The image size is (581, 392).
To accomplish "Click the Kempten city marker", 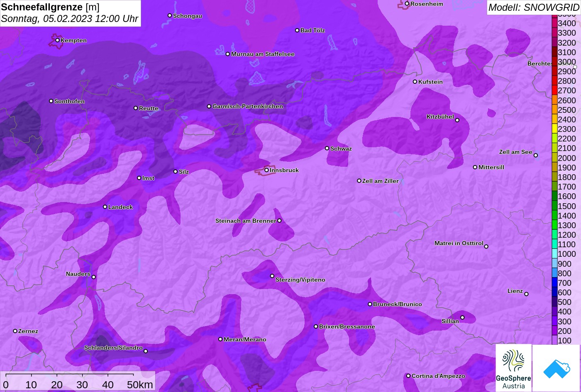I will (57, 40).
